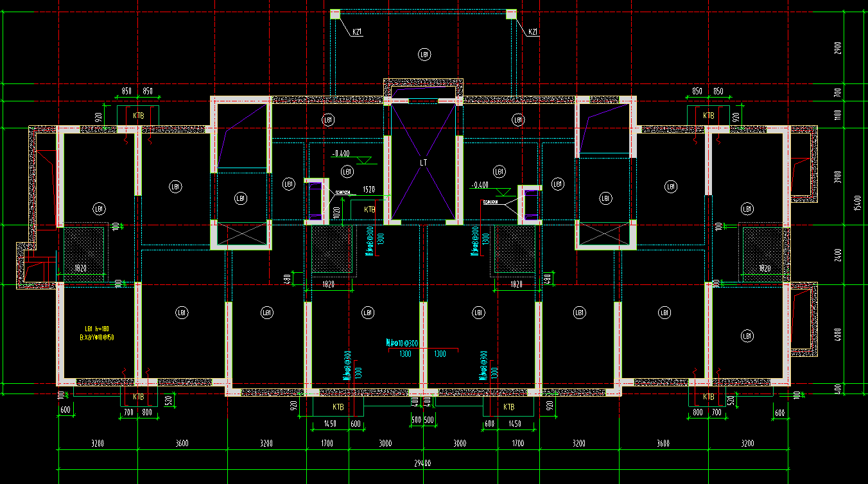The height and width of the screenshot is (484, 868).
Task: Select the 1450 dimension right of center
Action: coord(516,425)
